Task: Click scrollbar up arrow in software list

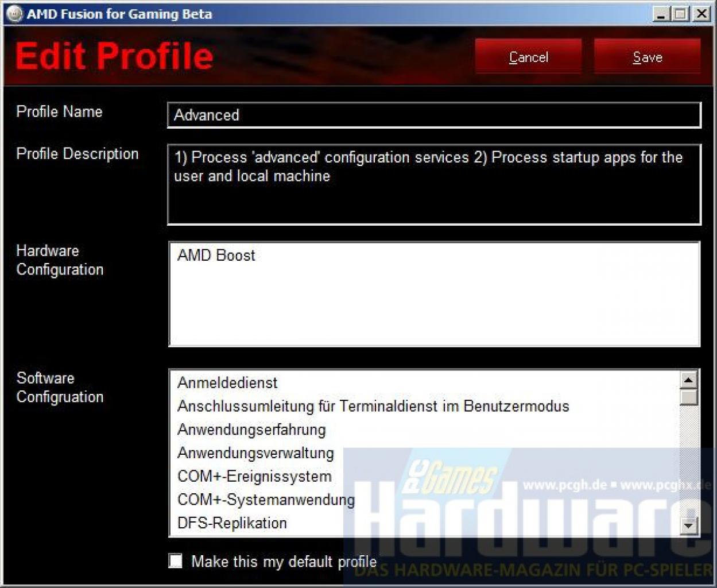Action: coord(688,380)
